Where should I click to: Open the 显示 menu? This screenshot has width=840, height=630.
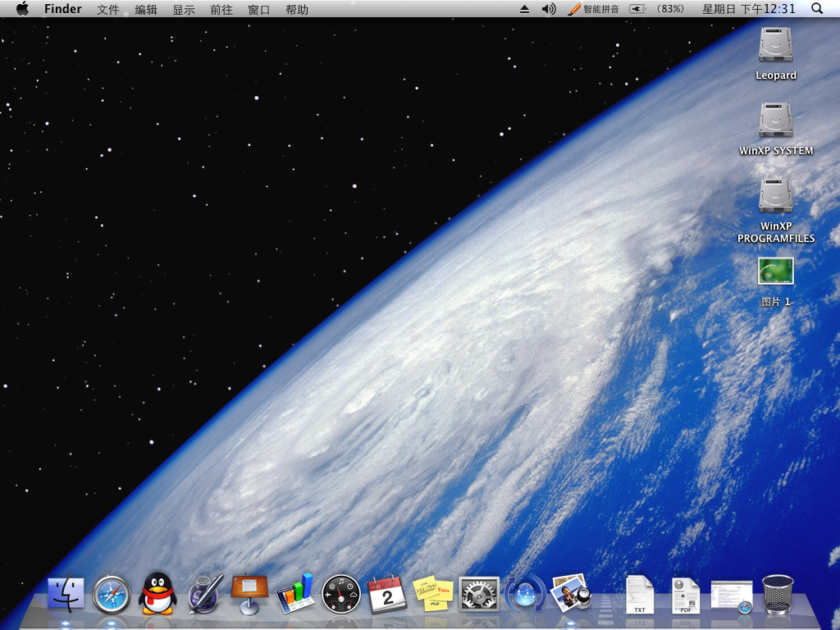click(183, 9)
